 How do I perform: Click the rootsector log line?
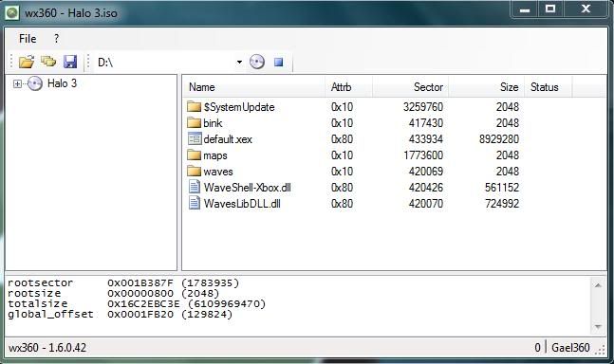click(x=123, y=282)
